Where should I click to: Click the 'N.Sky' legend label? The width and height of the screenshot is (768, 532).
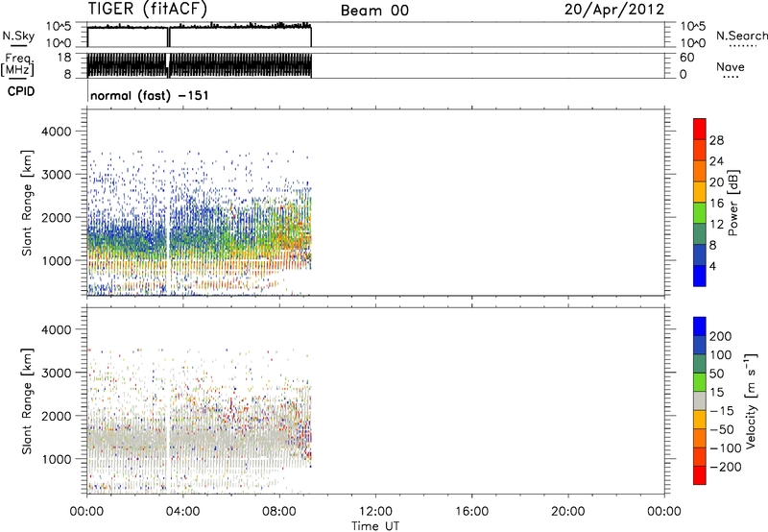coord(18,36)
